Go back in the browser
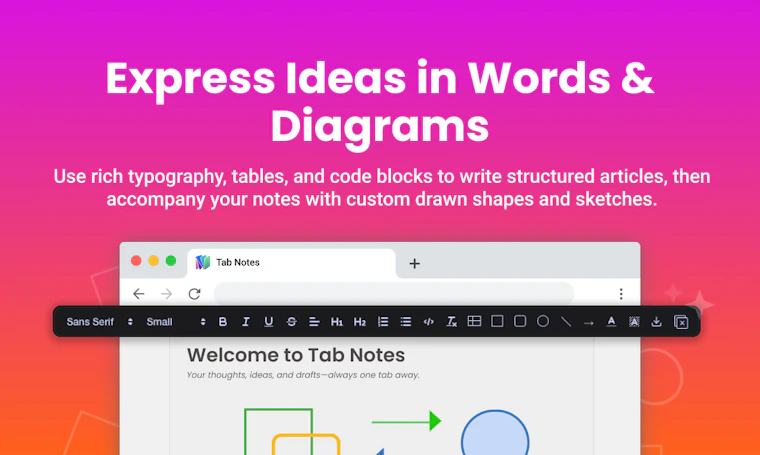 coord(139,294)
